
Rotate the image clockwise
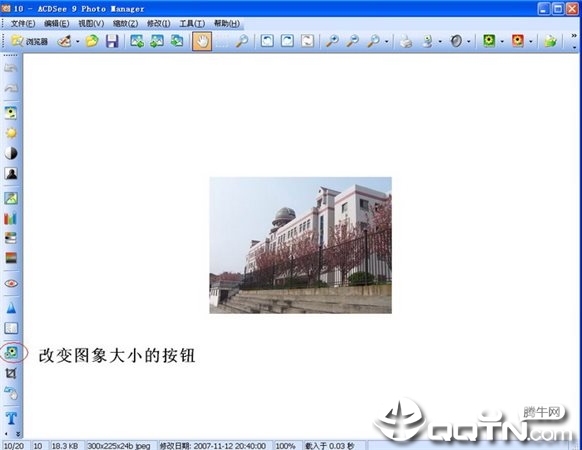(x=287, y=41)
